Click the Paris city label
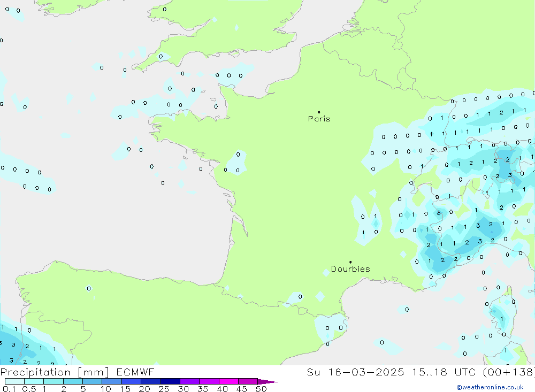Viewport: 535px width, 392px height. click(x=319, y=119)
